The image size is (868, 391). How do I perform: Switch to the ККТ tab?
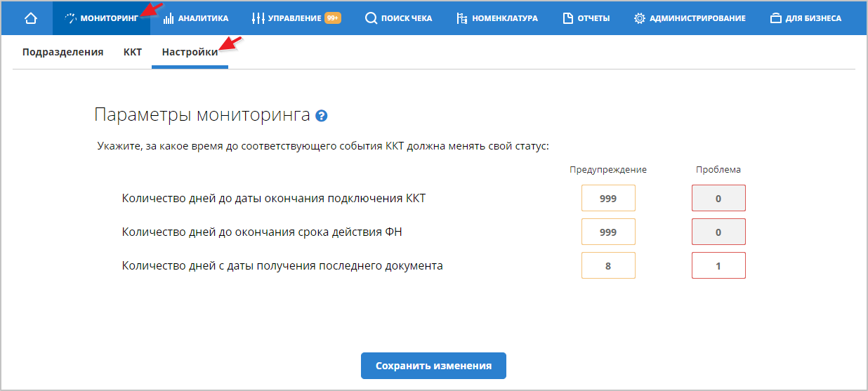point(132,52)
